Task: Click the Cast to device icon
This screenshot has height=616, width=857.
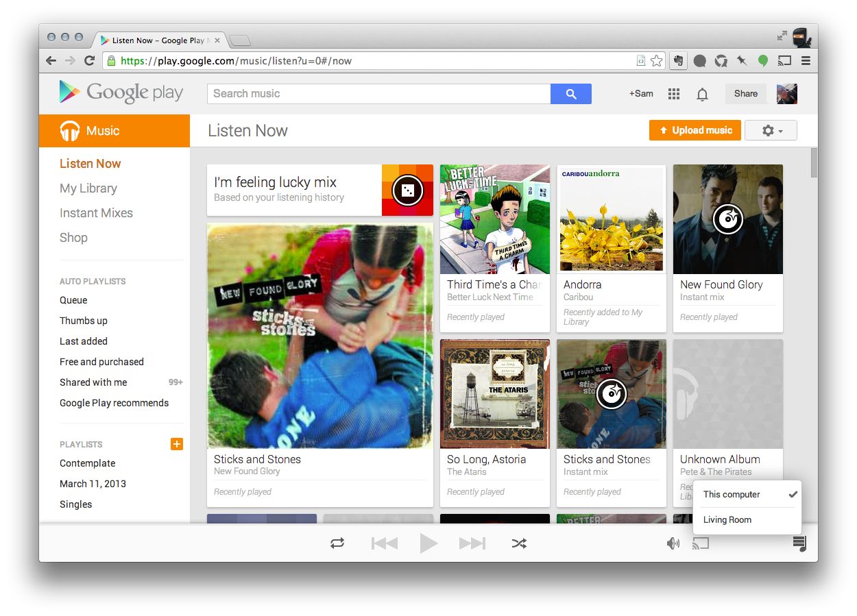Action: 700,543
